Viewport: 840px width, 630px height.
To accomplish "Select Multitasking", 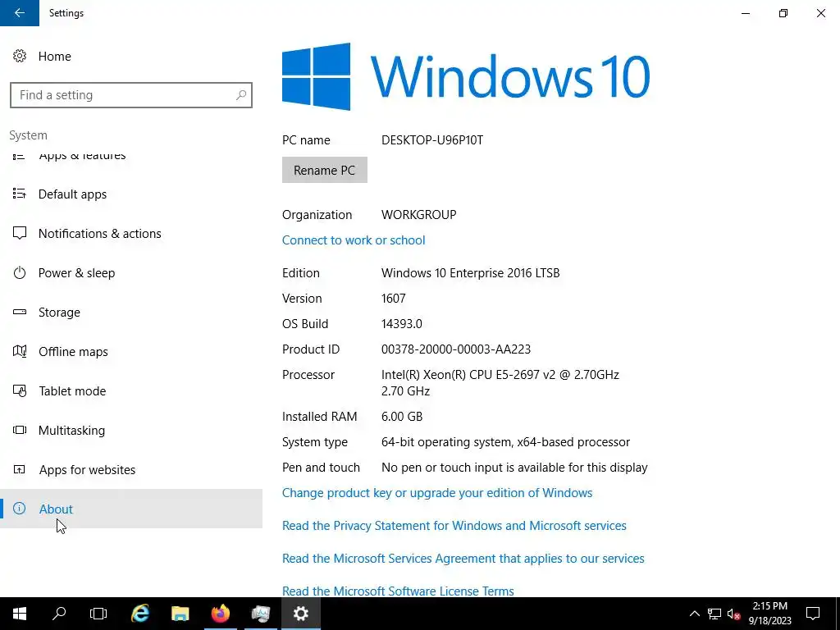I will click(131, 430).
